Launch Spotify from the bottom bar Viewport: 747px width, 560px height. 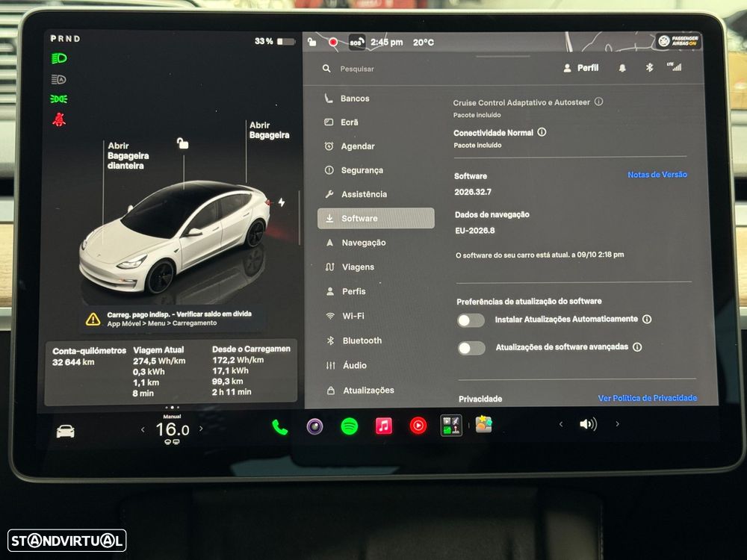click(x=349, y=426)
